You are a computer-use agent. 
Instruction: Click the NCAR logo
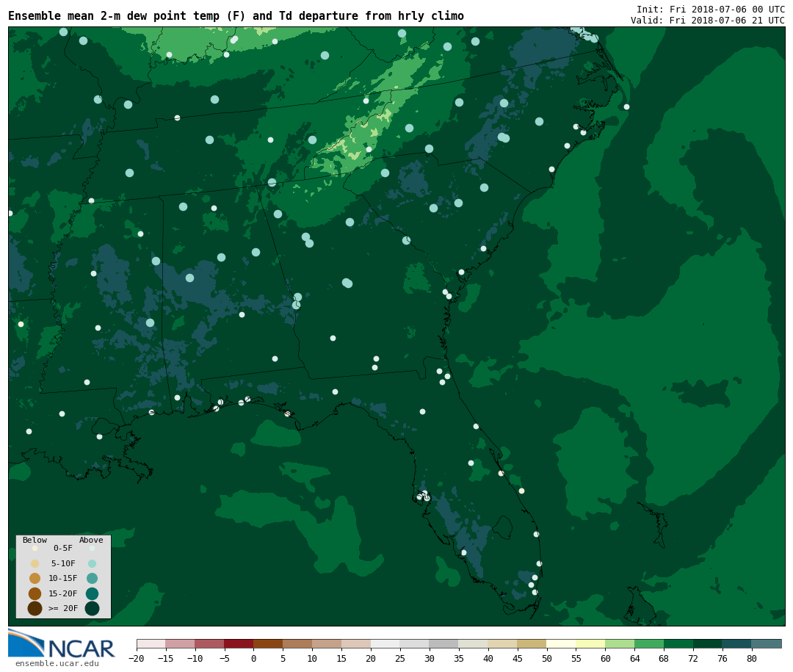click(x=61, y=643)
